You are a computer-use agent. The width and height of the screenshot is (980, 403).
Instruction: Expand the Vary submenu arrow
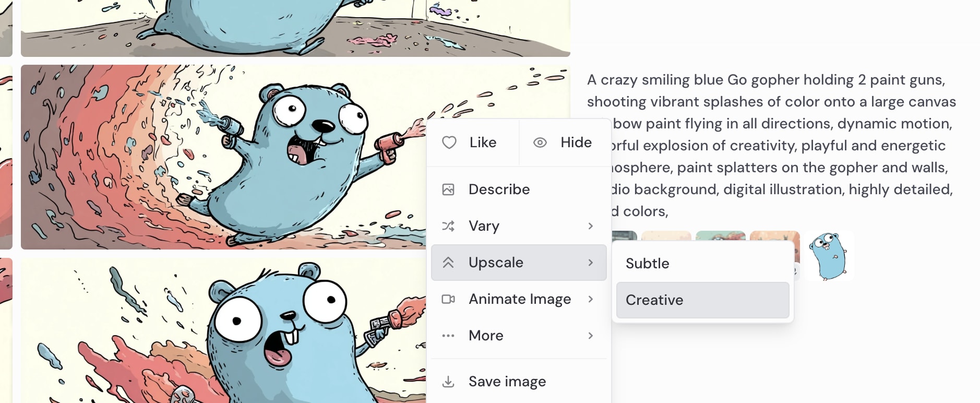coord(591,226)
